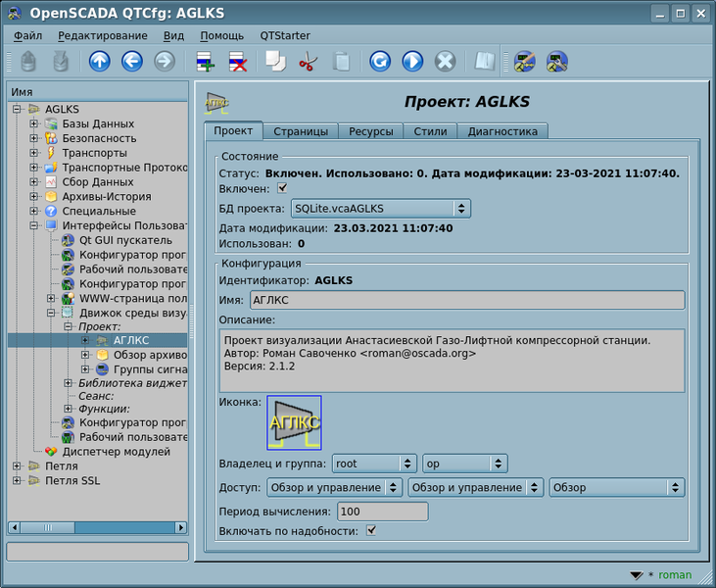Screen dimensions: 716x588
Task: Open the owner dropdown showing root
Action: click(x=374, y=464)
